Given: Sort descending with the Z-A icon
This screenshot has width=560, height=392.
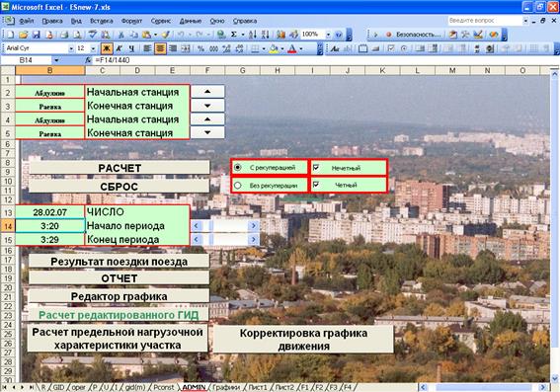Looking at the screenshot, I should coord(265,35).
